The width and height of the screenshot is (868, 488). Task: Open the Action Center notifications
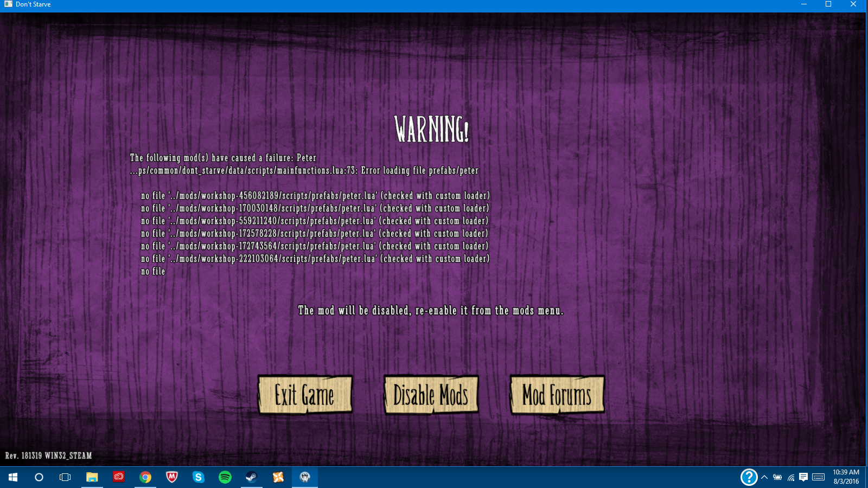click(x=803, y=477)
